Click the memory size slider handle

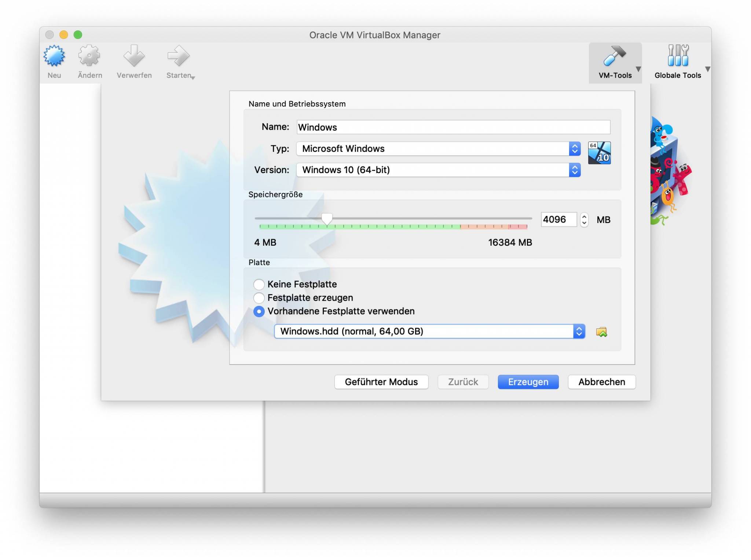(x=327, y=219)
